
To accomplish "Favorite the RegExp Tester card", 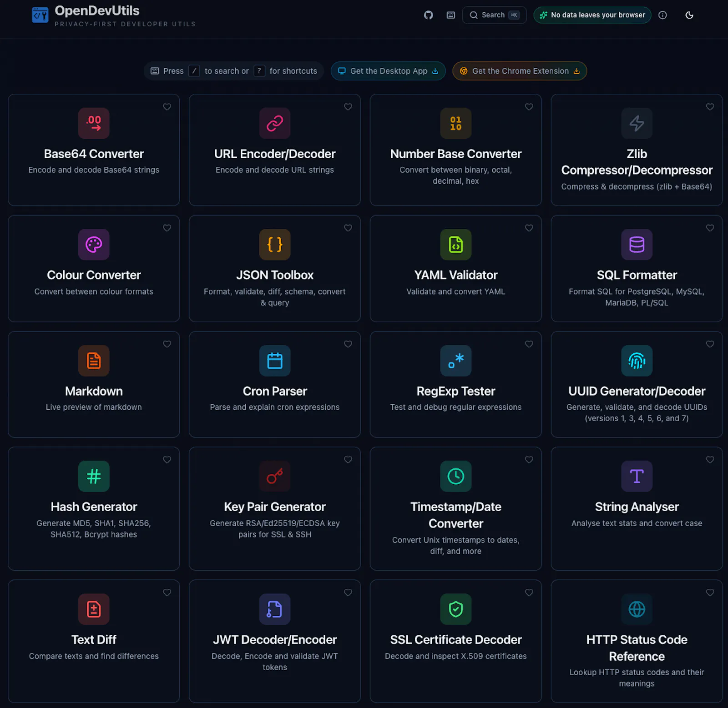I will [529, 344].
